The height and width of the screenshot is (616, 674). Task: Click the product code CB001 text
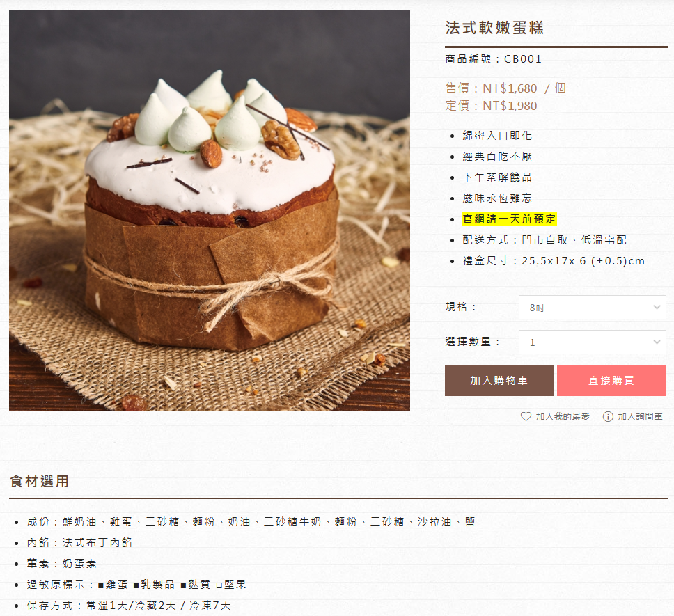point(523,59)
